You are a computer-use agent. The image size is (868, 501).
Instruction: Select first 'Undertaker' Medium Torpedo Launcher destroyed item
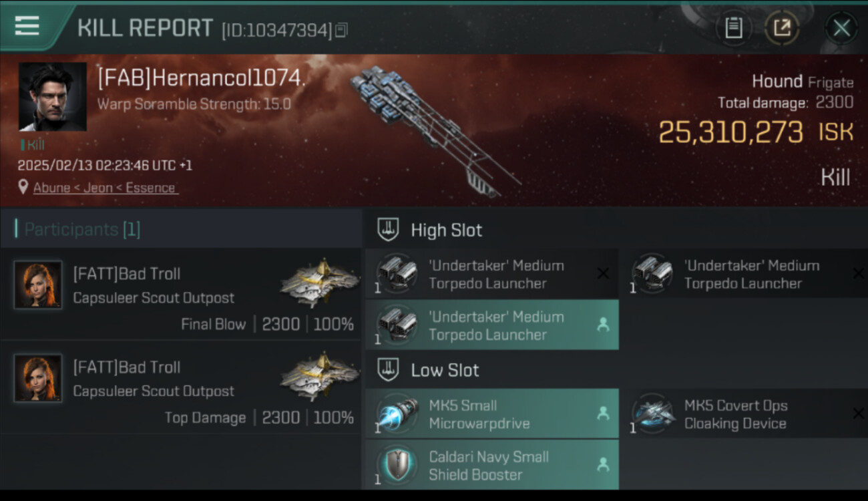pos(491,274)
